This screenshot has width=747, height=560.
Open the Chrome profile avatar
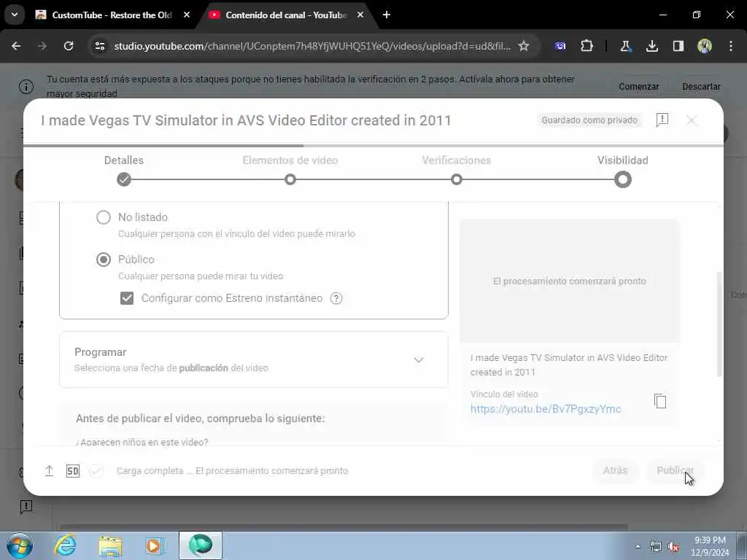pyautogui.click(x=705, y=46)
